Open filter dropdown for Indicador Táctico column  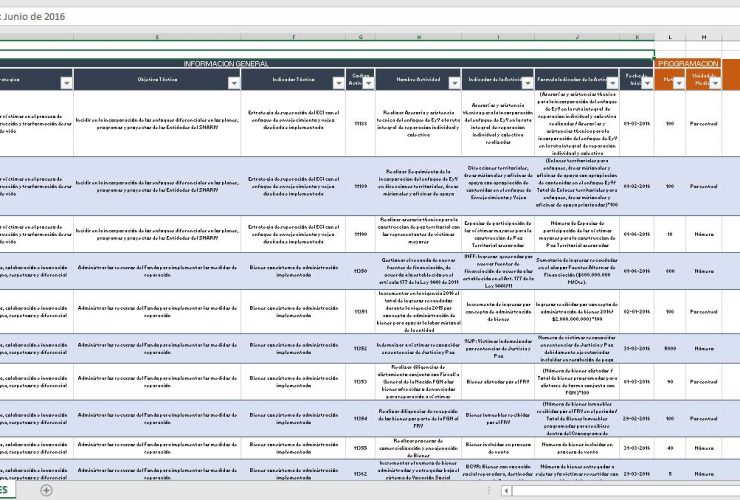(x=338, y=83)
